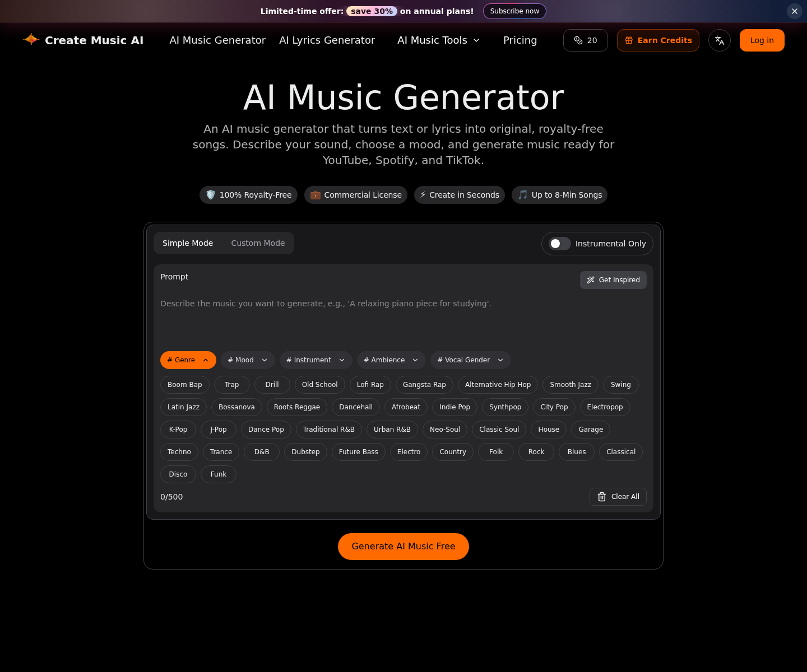Image resolution: width=807 pixels, height=672 pixels.
Task: Click the Earn Credits button
Action: tap(658, 40)
